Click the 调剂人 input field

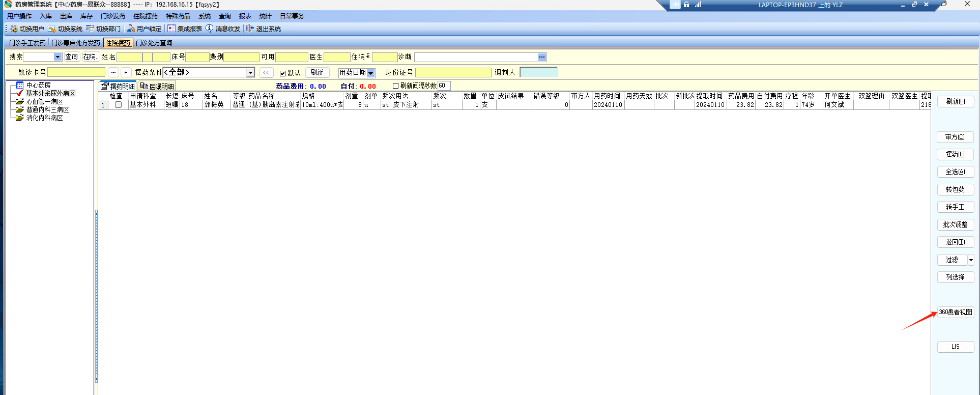(539, 72)
